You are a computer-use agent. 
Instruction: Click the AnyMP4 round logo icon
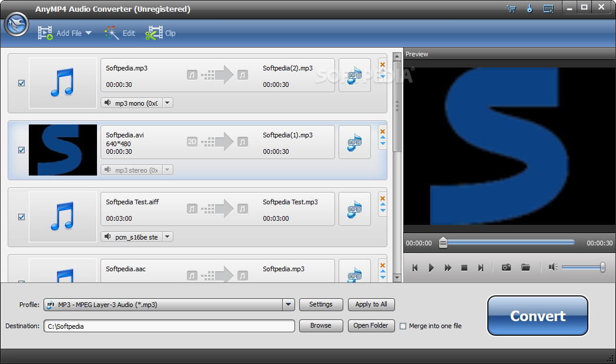coord(16,24)
